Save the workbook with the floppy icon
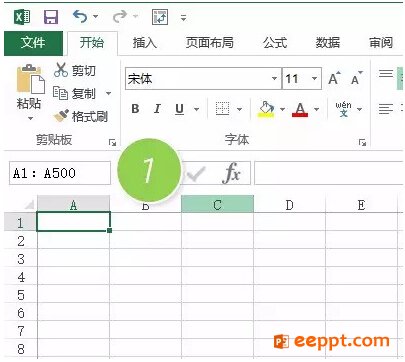The width and height of the screenshot is (405, 362). point(51,17)
